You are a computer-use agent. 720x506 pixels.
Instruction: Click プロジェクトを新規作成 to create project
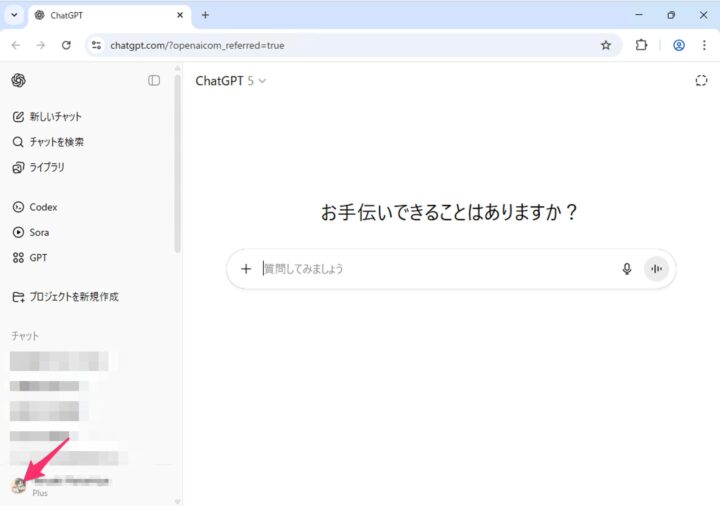tap(65, 297)
